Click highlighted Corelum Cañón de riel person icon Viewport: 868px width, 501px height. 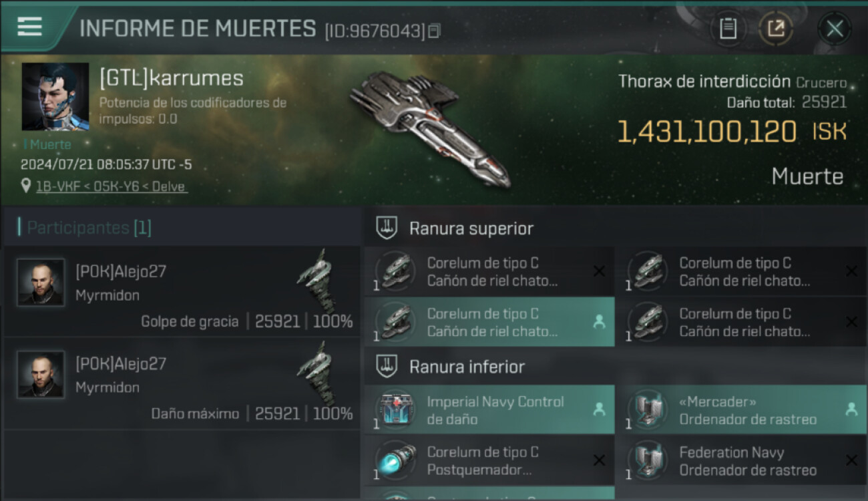click(x=599, y=322)
